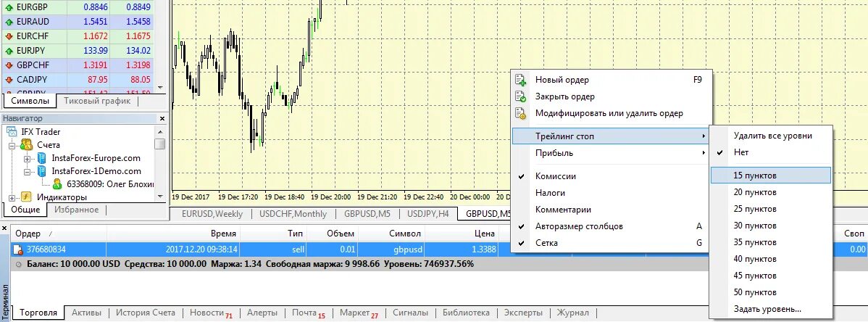Click the CADJPY arrow icon
Screen dimensions: 868x322
click(x=9, y=79)
